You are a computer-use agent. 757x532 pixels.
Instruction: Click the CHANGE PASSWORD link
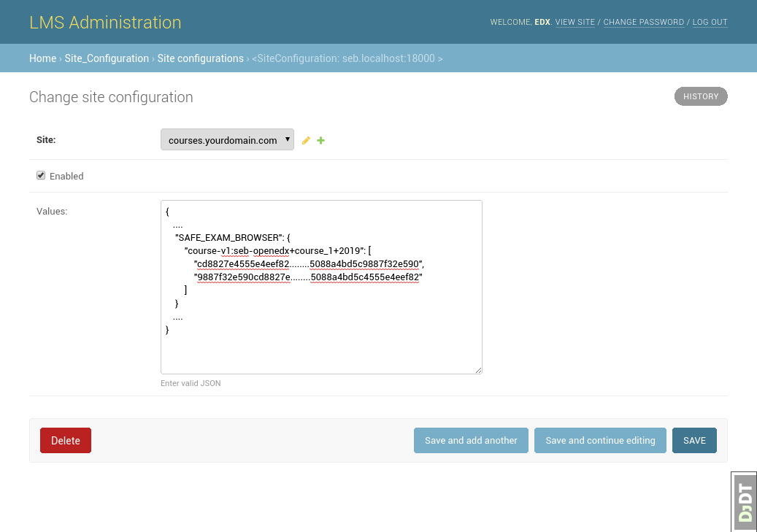pyautogui.click(x=644, y=22)
